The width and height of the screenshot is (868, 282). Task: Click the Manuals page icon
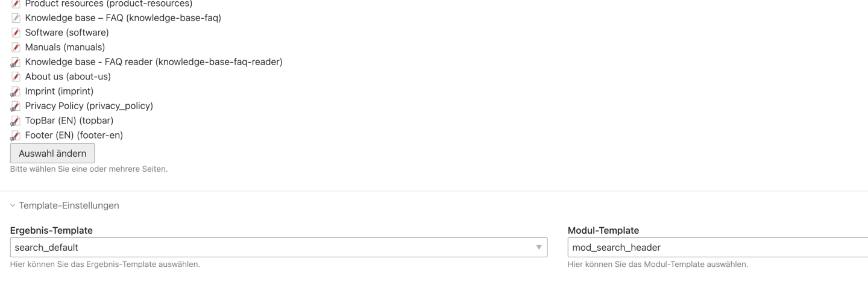pyautogui.click(x=16, y=47)
